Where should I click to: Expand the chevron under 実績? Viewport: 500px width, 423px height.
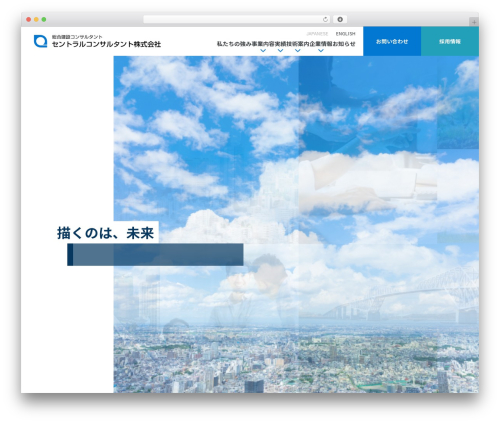pyautogui.click(x=280, y=51)
